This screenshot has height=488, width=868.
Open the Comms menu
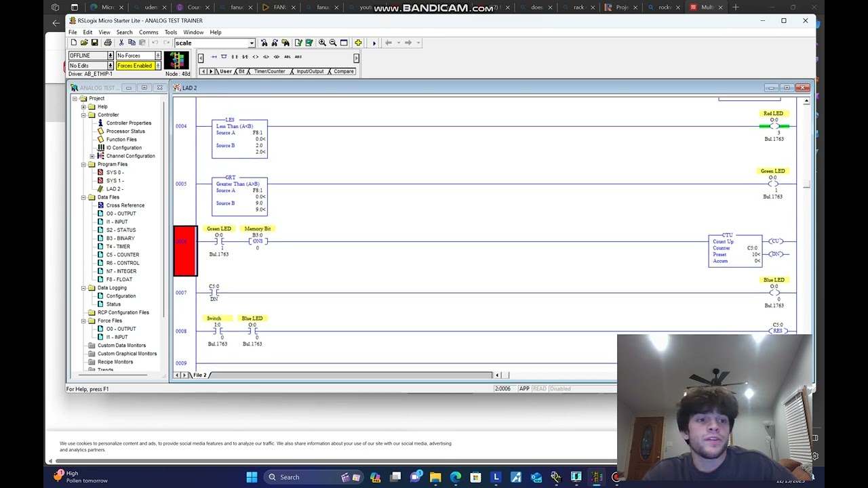[x=148, y=32]
